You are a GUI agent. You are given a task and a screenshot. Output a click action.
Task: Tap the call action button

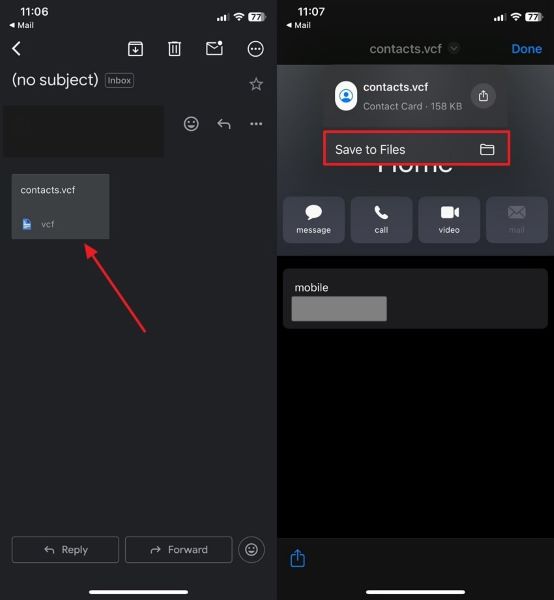381,220
